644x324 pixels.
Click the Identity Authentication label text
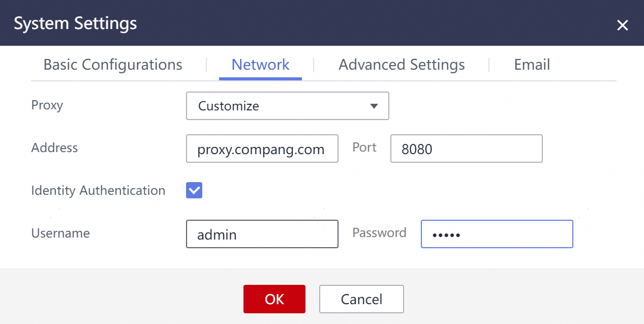[98, 191]
